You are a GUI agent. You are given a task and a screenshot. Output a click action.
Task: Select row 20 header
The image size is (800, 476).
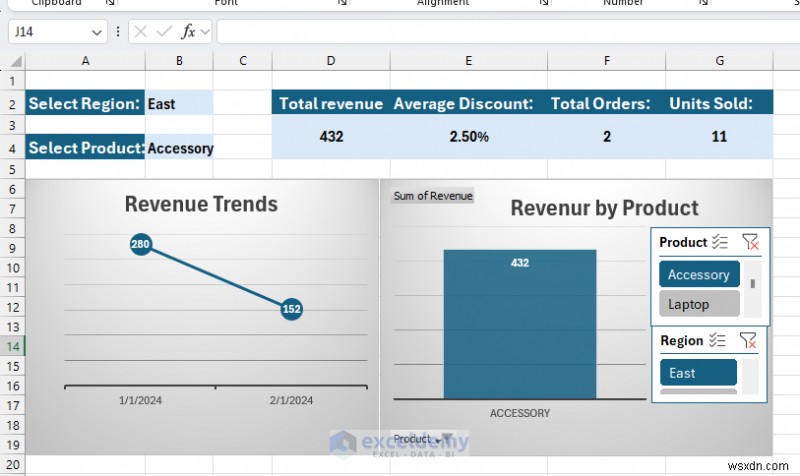tap(12, 465)
